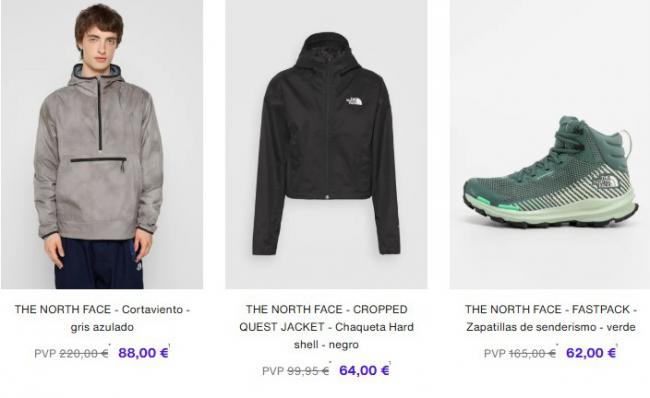The height and width of the screenshot is (398, 650).
Task: Open the green Fastpack hiking shoe image
Action: 550,144
